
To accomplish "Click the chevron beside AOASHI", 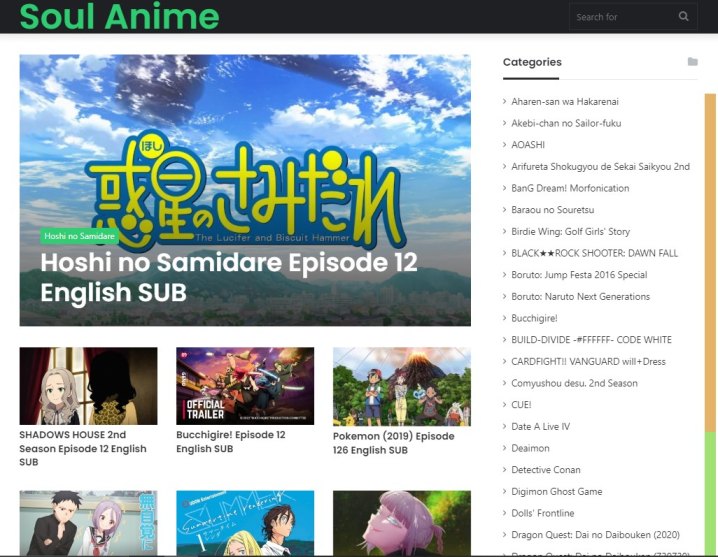I will point(504,145).
